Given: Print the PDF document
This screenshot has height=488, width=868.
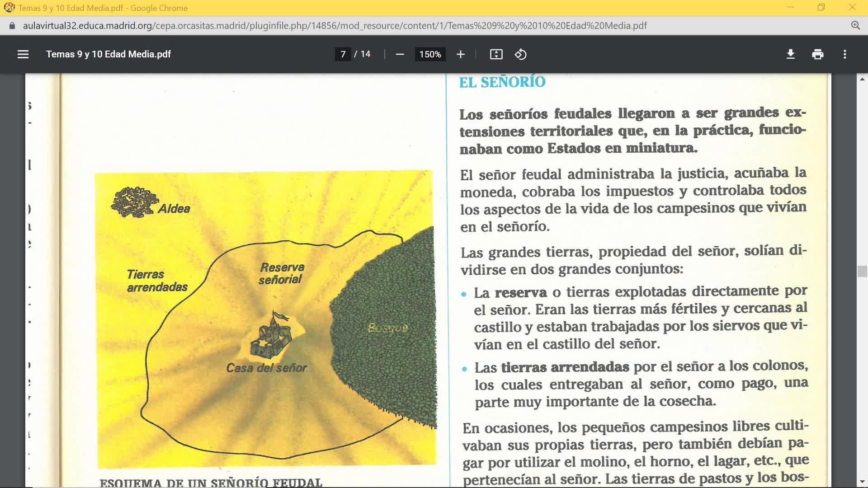Looking at the screenshot, I should click(817, 54).
